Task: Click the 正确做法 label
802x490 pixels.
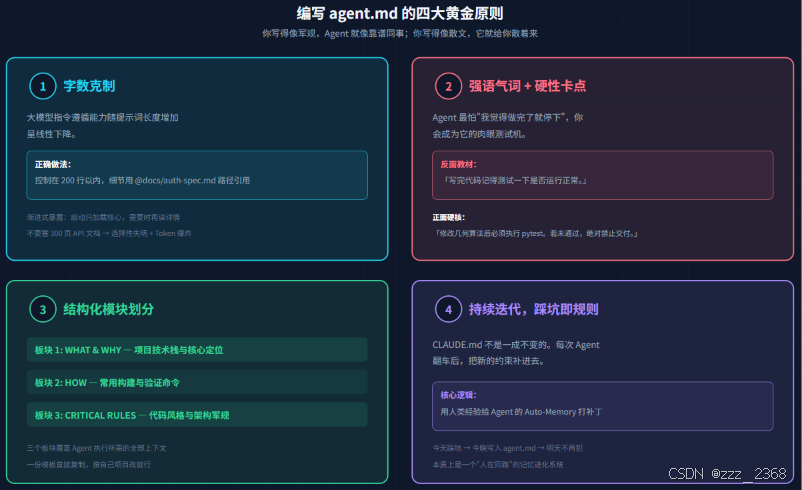Action: [53, 164]
